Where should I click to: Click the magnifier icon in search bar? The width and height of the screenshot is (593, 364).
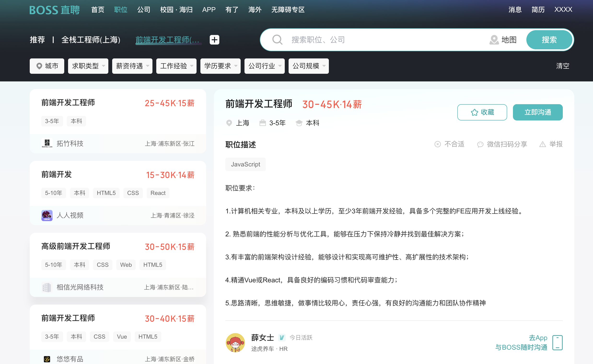point(277,40)
